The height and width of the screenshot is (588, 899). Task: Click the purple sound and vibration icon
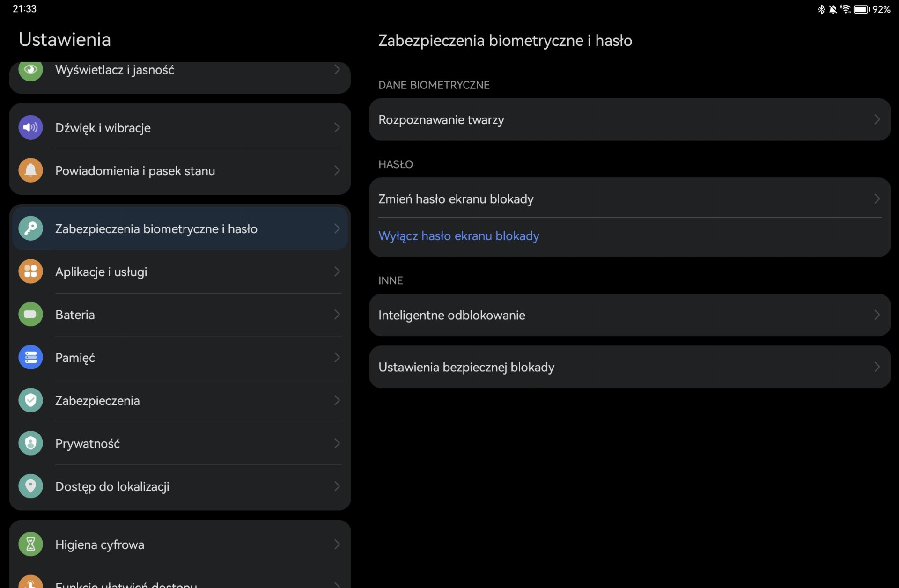point(30,127)
